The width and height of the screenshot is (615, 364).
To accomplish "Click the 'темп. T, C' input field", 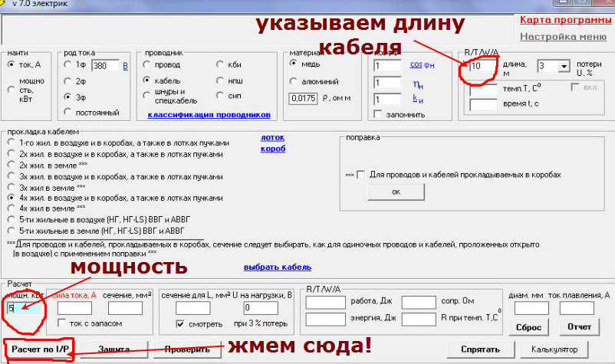I will click(483, 90).
